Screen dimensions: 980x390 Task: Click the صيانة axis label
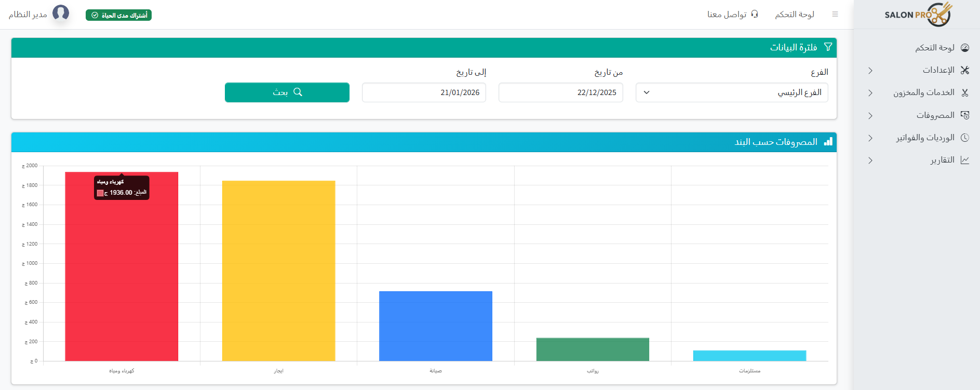tap(436, 371)
